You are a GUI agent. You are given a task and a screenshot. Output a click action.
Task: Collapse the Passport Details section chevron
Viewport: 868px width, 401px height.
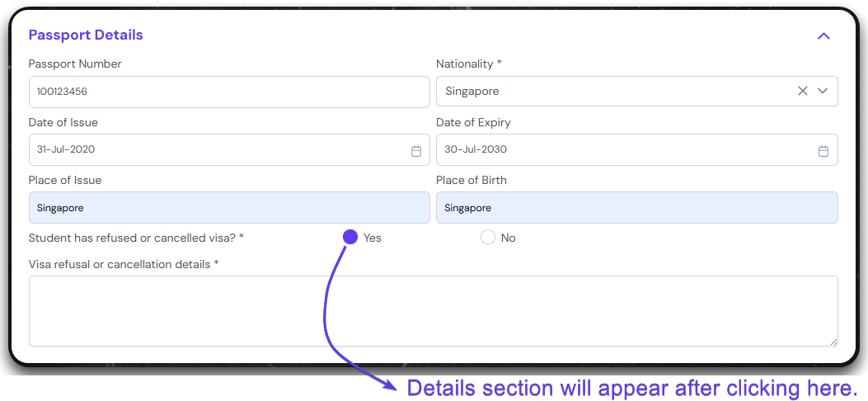(823, 36)
